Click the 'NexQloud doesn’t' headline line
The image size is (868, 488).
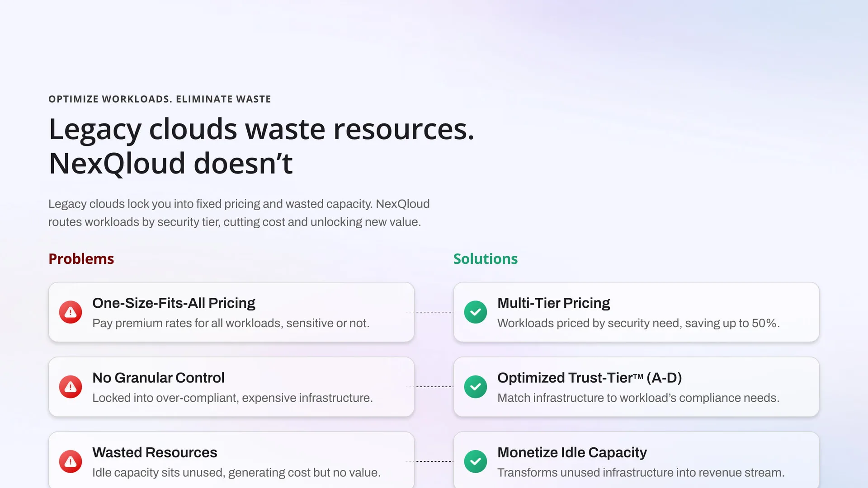coord(170,163)
